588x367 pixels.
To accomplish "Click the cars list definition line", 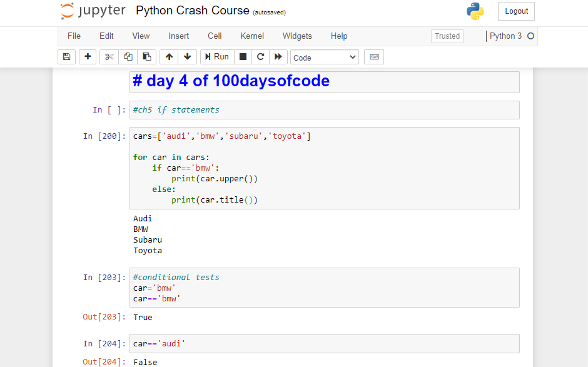I will (x=221, y=136).
